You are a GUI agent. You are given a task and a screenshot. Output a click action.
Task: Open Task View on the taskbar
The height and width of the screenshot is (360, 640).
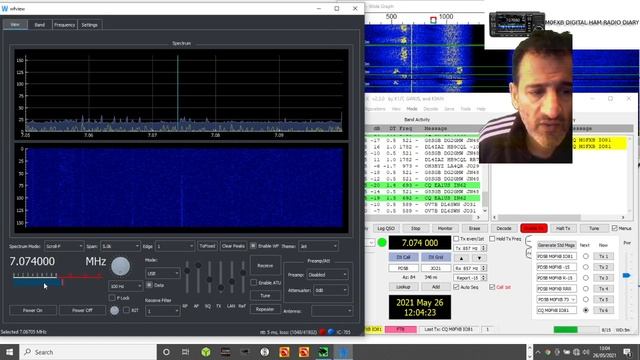(x=185, y=352)
